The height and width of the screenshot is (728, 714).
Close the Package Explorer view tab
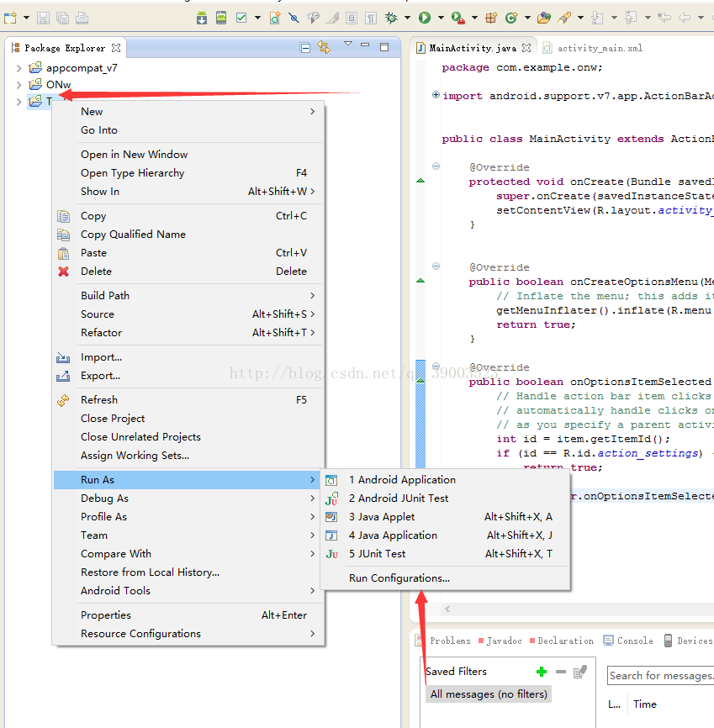coord(116,48)
